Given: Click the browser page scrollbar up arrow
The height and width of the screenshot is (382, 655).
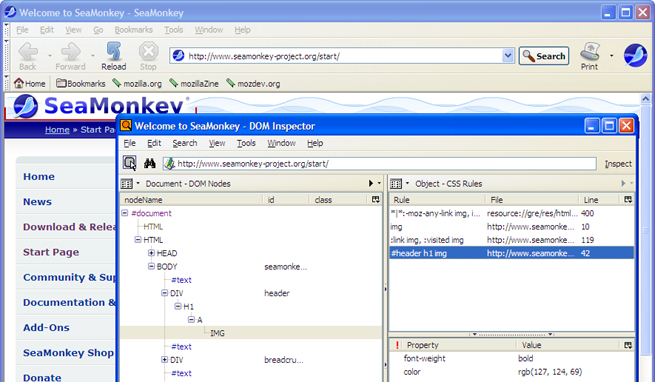Looking at the screenshot, I should pyautogui.click(x=645, y=99).
